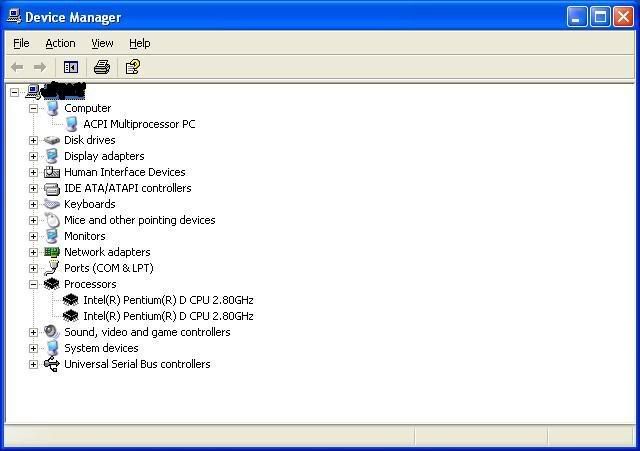Expand the Disk drives category

point(33,140)
